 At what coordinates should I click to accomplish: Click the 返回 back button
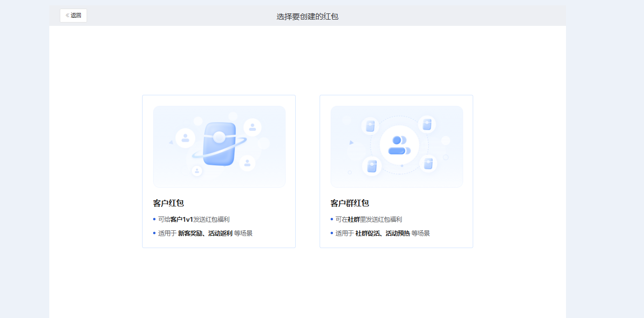click(73, 15)
